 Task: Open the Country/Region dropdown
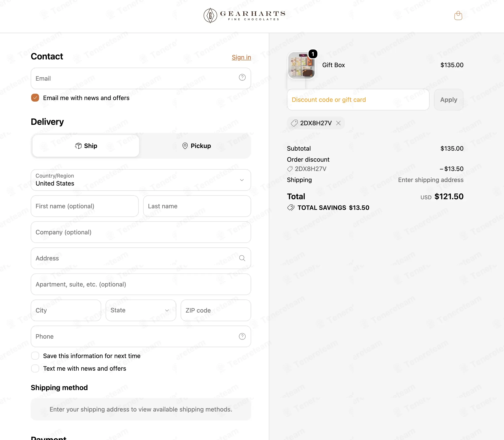141,180
